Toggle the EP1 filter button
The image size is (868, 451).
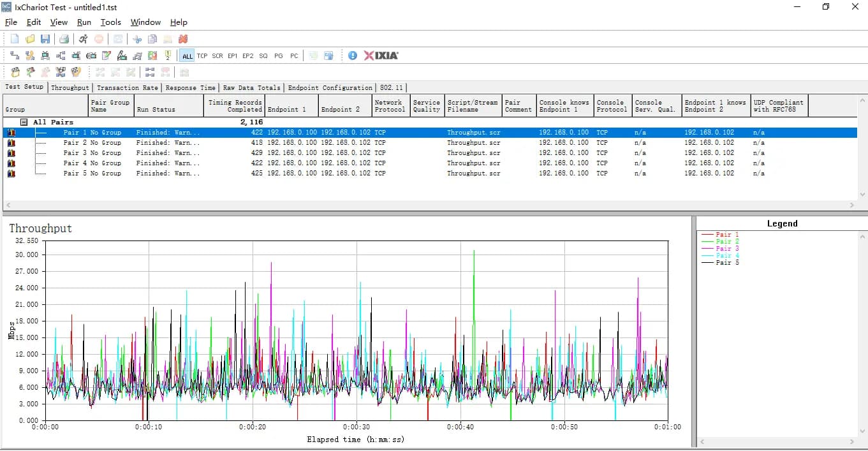point(233,55)
